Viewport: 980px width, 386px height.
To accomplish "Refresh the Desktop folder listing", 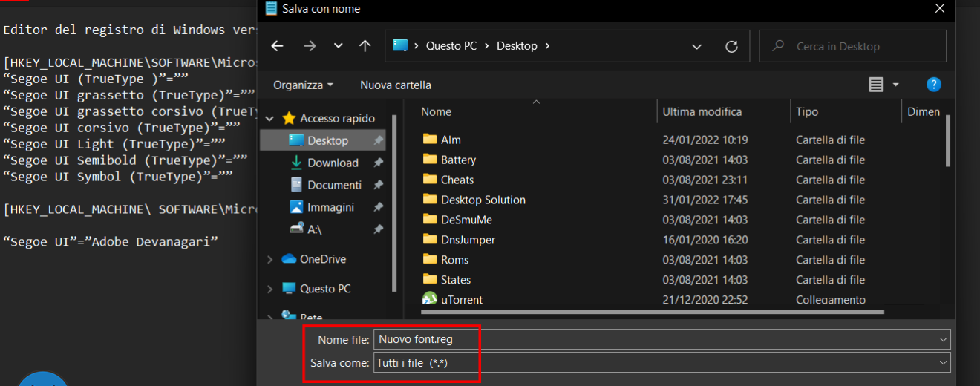I will click(x=731, y=46).
